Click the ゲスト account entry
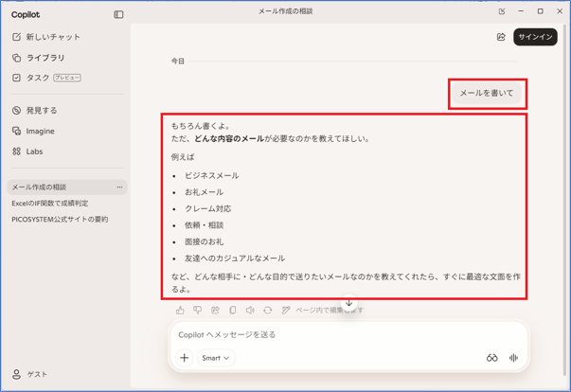Viewport: 571px width, 392px height. 30,374
